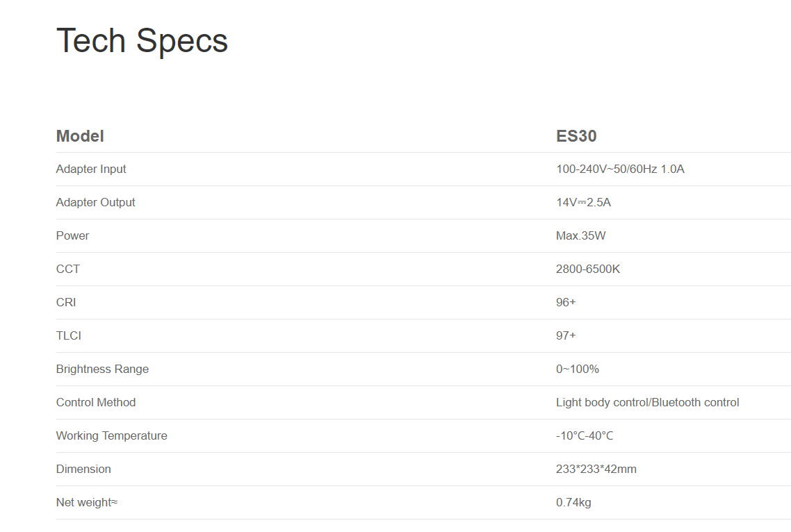Select the TLCI row label
791x532 pixels.
[68, 335]
